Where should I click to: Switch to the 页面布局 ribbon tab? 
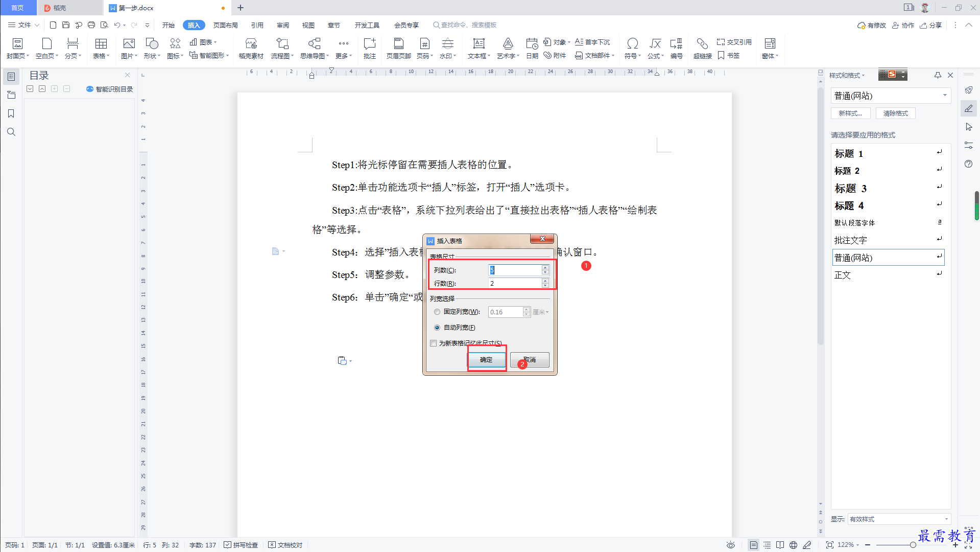click(x=226, y=25)
